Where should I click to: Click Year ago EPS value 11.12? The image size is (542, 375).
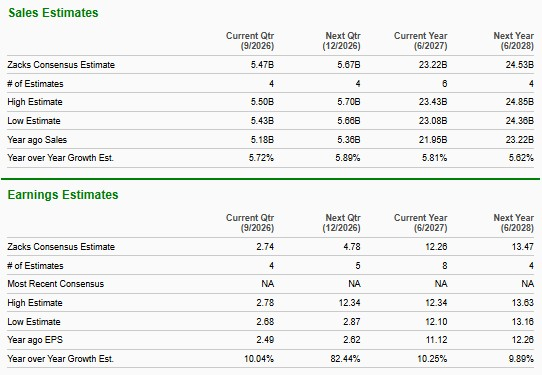[x=436, y=340]
